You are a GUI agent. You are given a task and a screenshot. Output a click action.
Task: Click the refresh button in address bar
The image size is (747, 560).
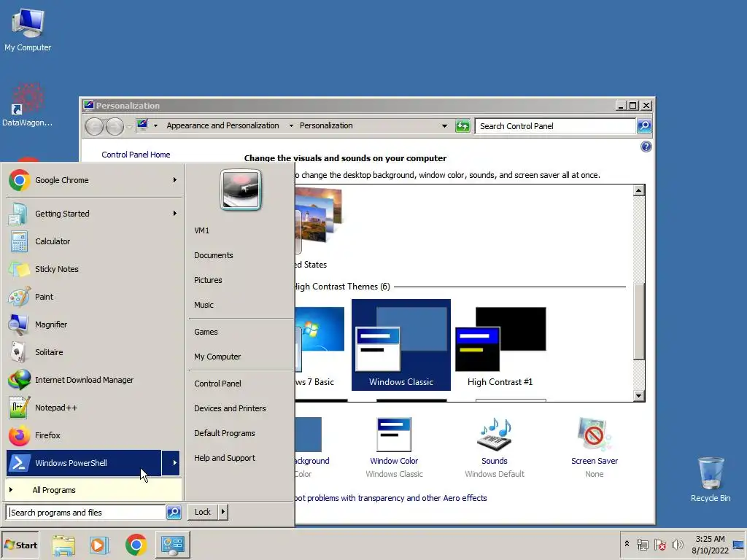[462, 125]
